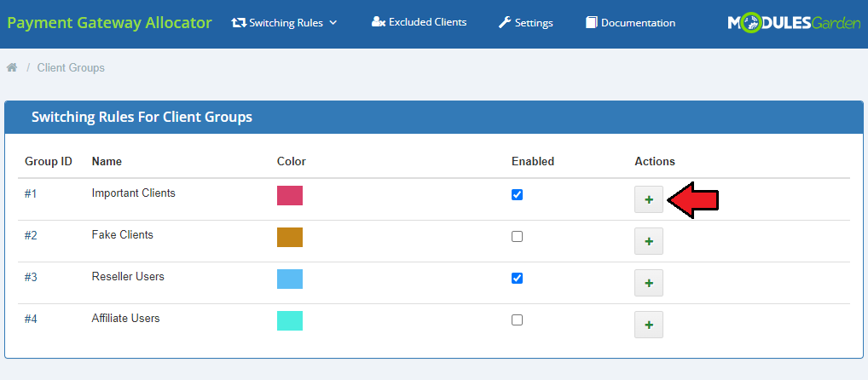Click the pink Important Clients color swatch

290,195
